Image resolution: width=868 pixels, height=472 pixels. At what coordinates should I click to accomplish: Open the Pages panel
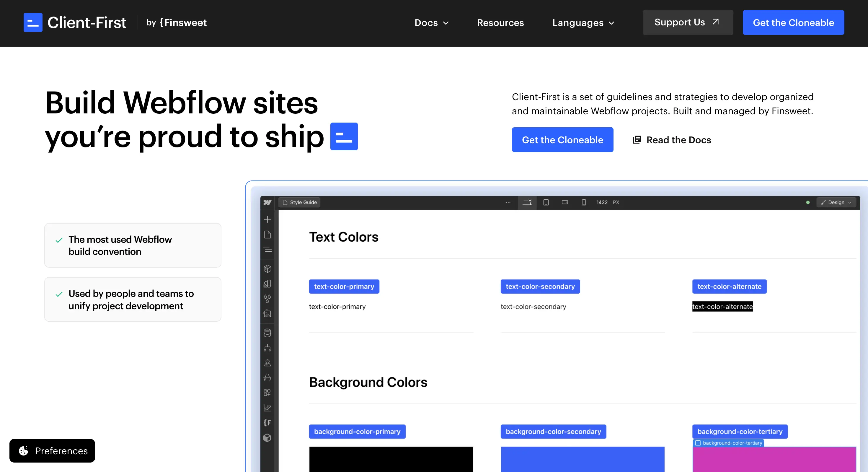[267, 234]
